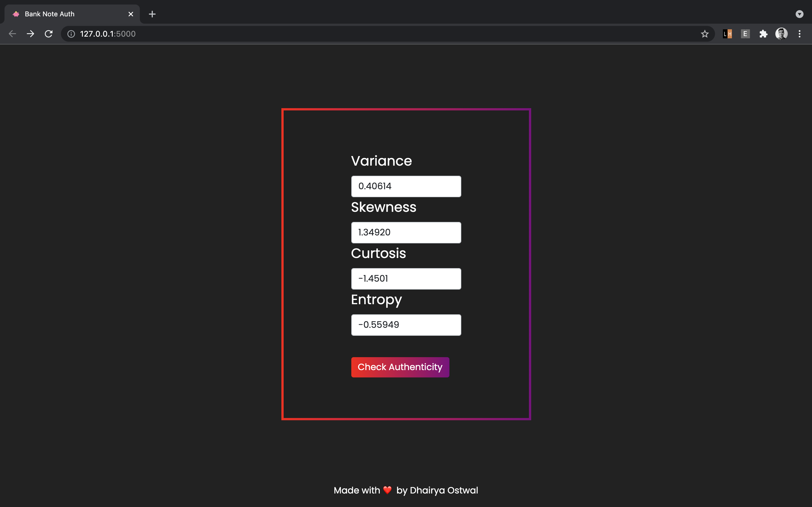
Task: Switch to the Bank Note Auth tab
Action: tap(67, 14)
